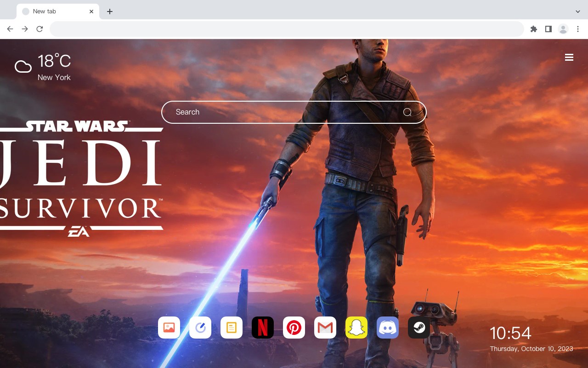The width and height of the screenshot is (588, 368).
Task: Open the Snapchat shortcut
Action: click(356, 328)
